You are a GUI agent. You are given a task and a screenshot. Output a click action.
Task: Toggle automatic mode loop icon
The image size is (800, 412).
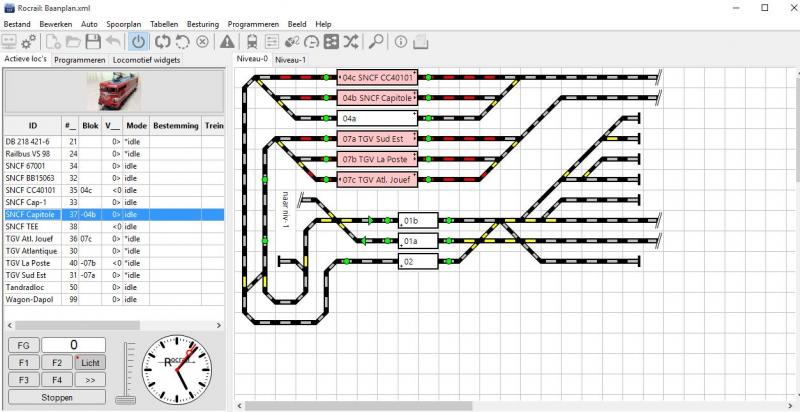163,42
